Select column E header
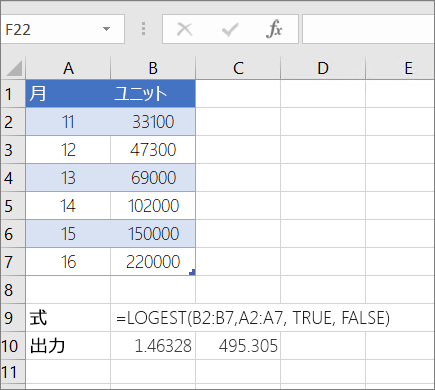Image resolution: width=435 pixels, height=390 pixels. point(400,68)
